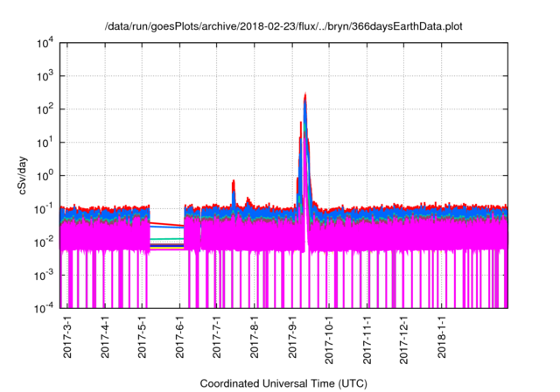Click the green line spanning the May data gap
This screenshot has height=392, width=560.
coord(166,239)
